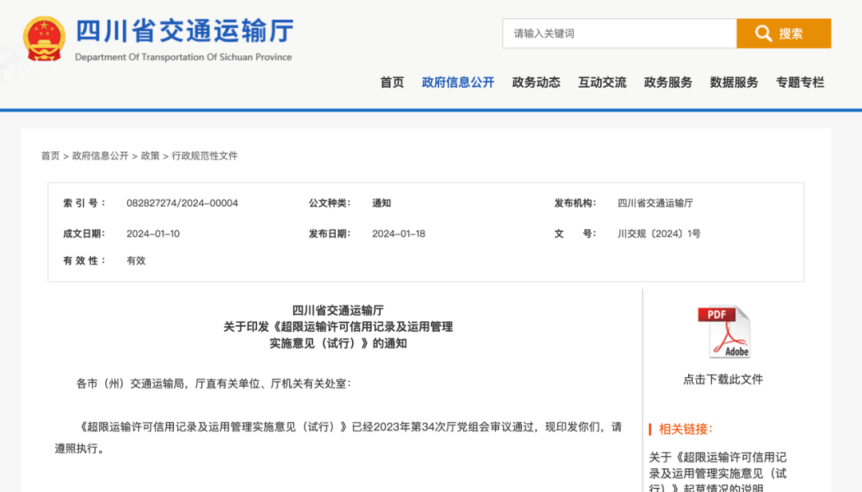Click the article title line 关于印发《超限运输许可信用记录及运用管理
This screenshot has width=862, height=492.
click(338, 327)
